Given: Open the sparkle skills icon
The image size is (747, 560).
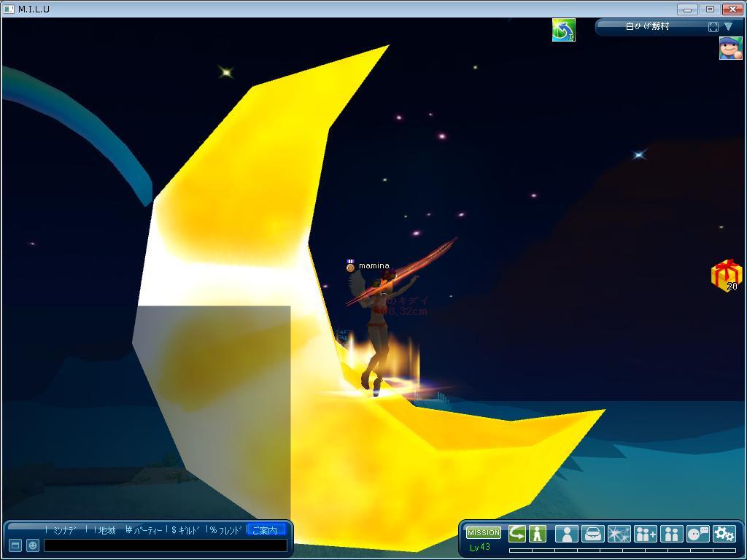Looking at the screenshot, I should pos(619,534).
